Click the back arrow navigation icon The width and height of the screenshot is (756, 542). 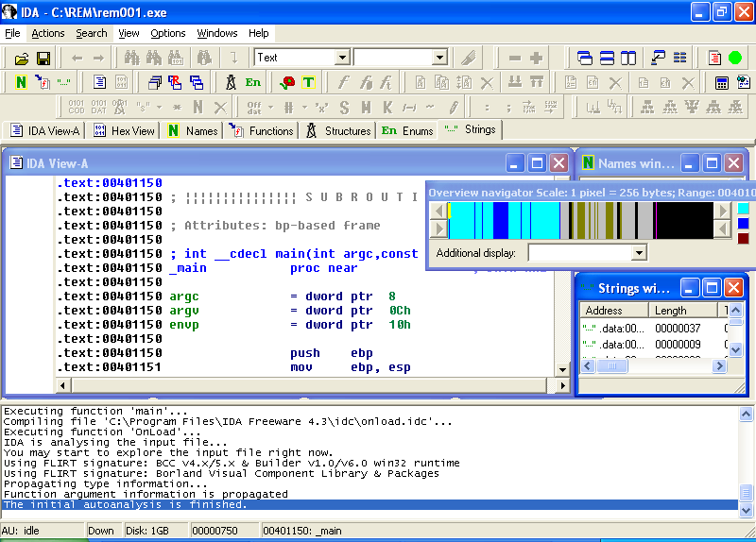point(77,59)
